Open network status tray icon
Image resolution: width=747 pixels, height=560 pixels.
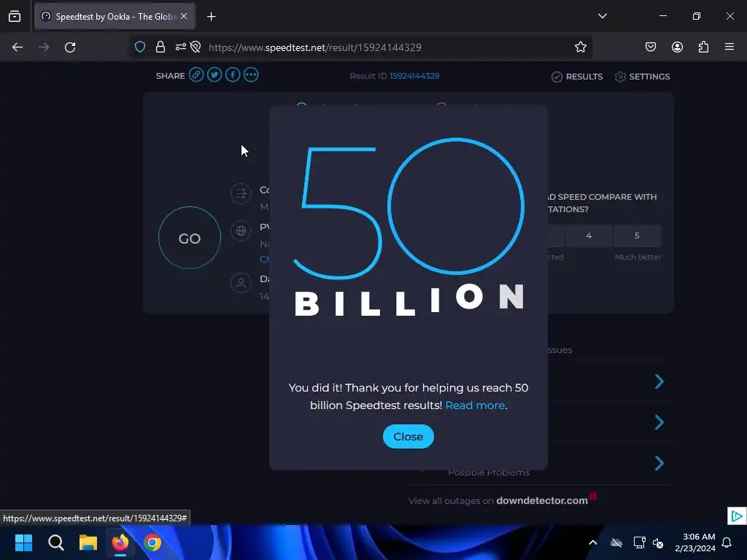click(639, 542)
